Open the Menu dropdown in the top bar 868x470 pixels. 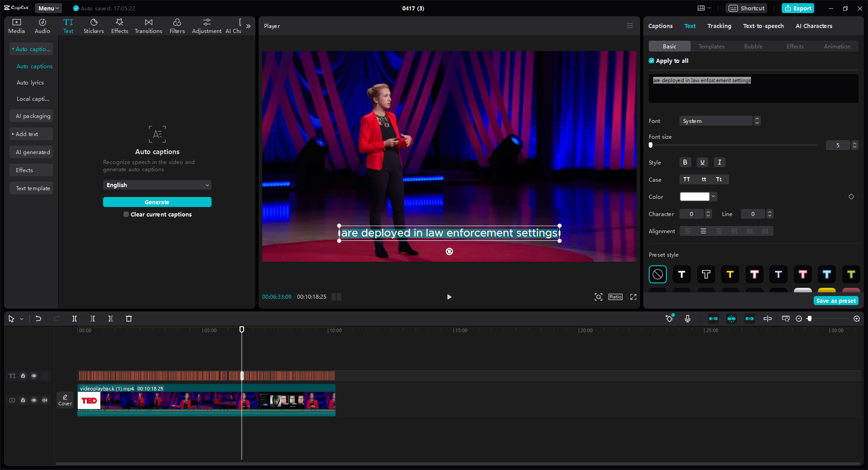[47, 8]
